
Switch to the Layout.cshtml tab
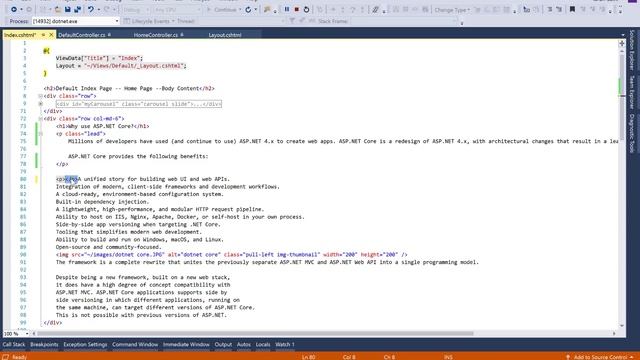click(x=225, y=35)
